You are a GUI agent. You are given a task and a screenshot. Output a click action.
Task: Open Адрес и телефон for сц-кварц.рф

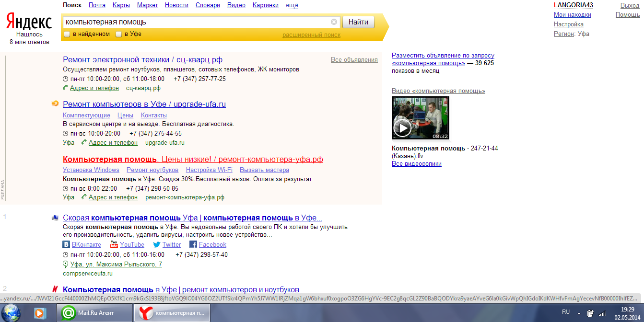coord(94,88)
